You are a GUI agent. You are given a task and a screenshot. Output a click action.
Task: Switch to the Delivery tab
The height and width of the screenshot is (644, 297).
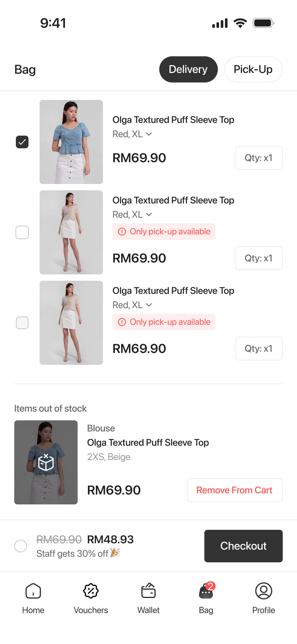pyautogui.click(x=188, y=69)
